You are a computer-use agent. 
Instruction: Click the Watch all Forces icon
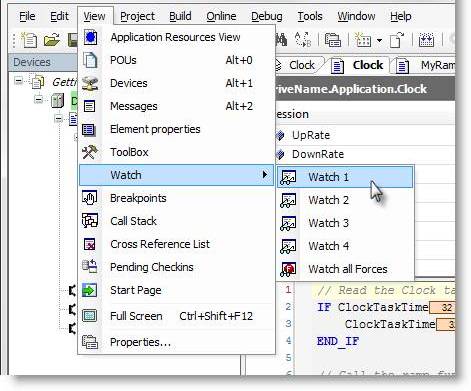pyautogui.click(x=288, y=269)
